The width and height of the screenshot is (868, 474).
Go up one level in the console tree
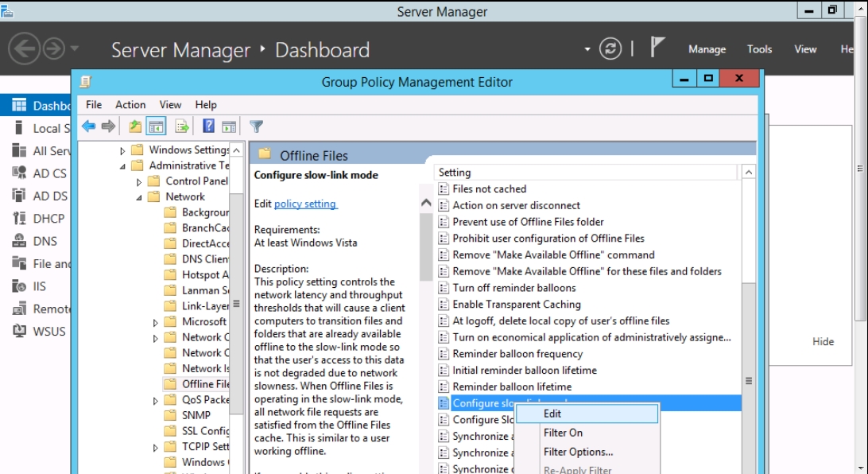click(135, 126)
